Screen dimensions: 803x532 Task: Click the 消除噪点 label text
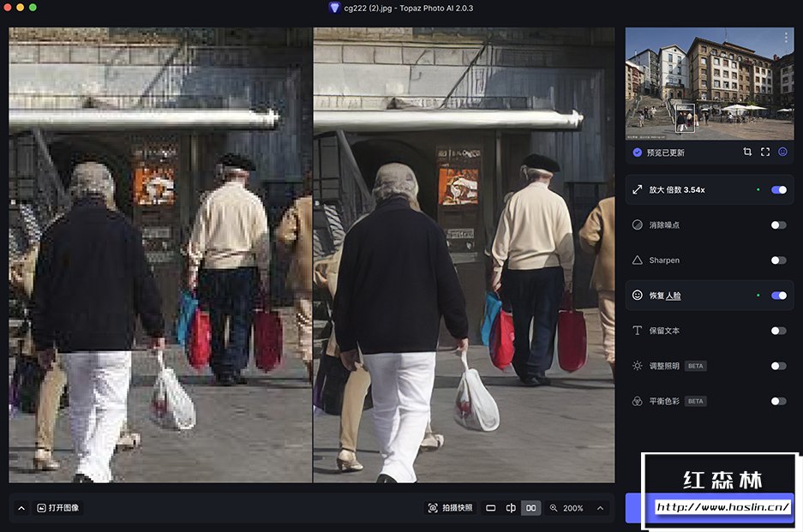pos(664,225)
